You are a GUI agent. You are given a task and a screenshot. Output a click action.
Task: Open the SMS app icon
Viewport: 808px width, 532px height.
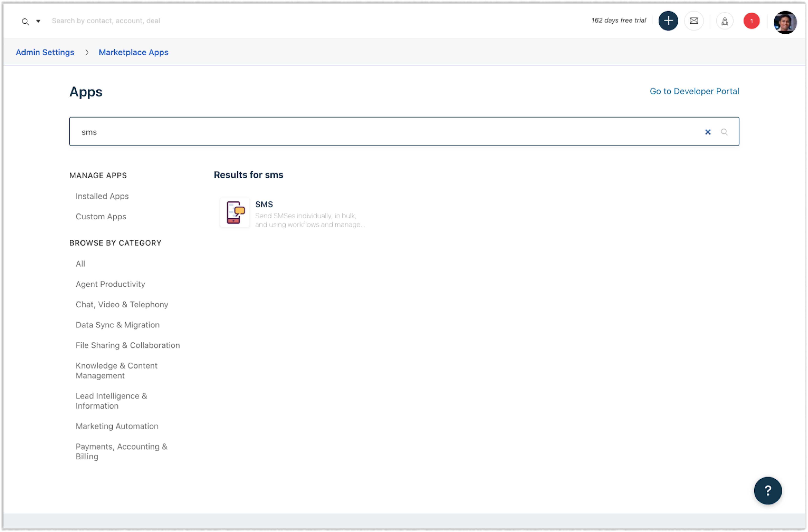(235, 212)
